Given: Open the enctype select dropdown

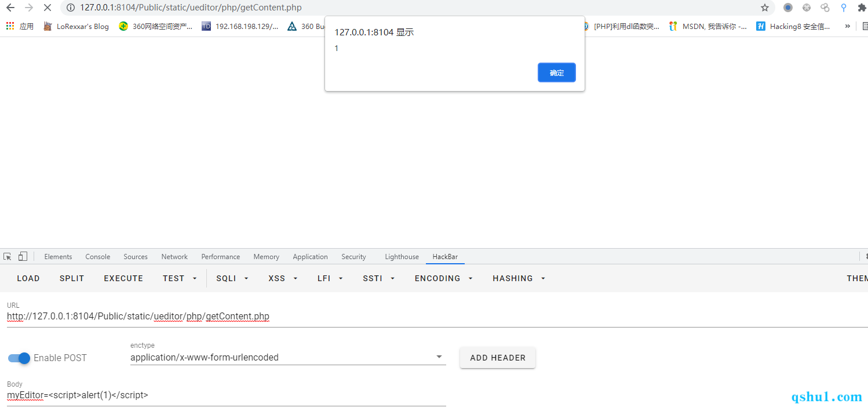Looking at the screenshot, I should pyautogui.click(x=288, y=357).
